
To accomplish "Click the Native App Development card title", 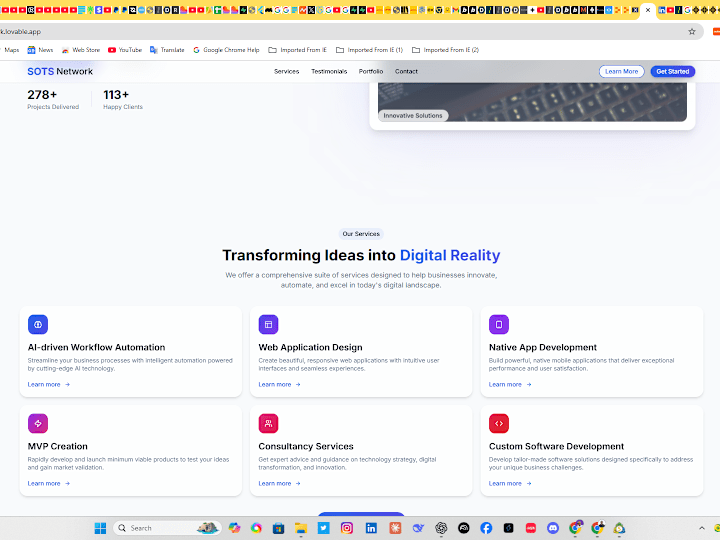I will click(543, 348).
